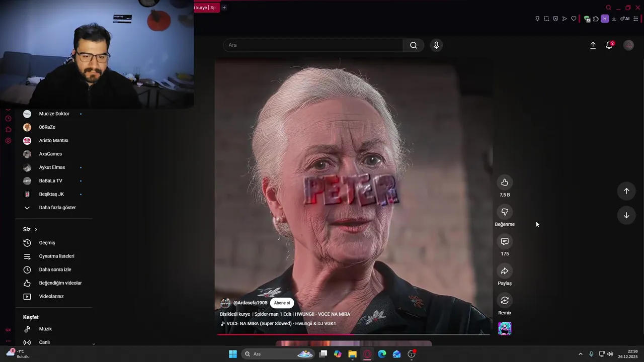Open OBS Studio from the taskbar
The width and height of the screenshot is (644, 362).
pos(412,354)
